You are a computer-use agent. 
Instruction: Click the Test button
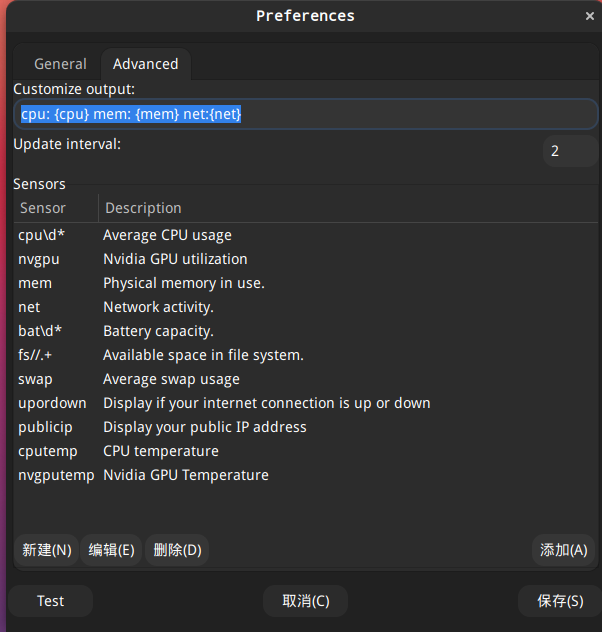click(x=50, y=601)
